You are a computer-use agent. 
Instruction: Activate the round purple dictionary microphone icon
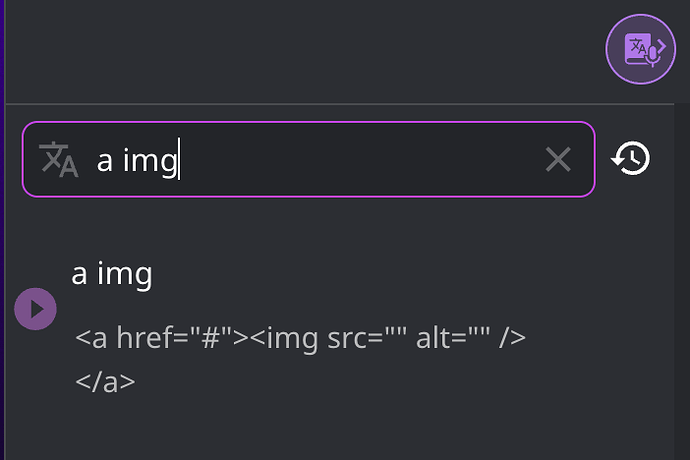point(640,49)
